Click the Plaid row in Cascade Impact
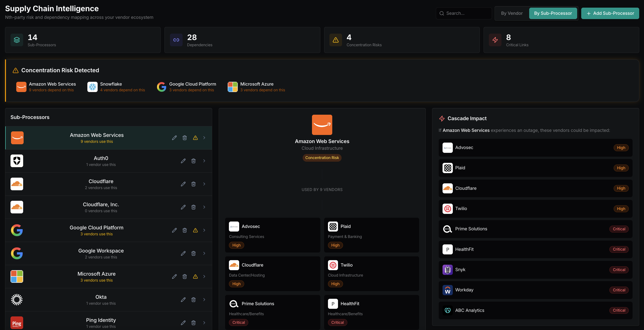Screen dimensions: 644x330 (535, 168)
